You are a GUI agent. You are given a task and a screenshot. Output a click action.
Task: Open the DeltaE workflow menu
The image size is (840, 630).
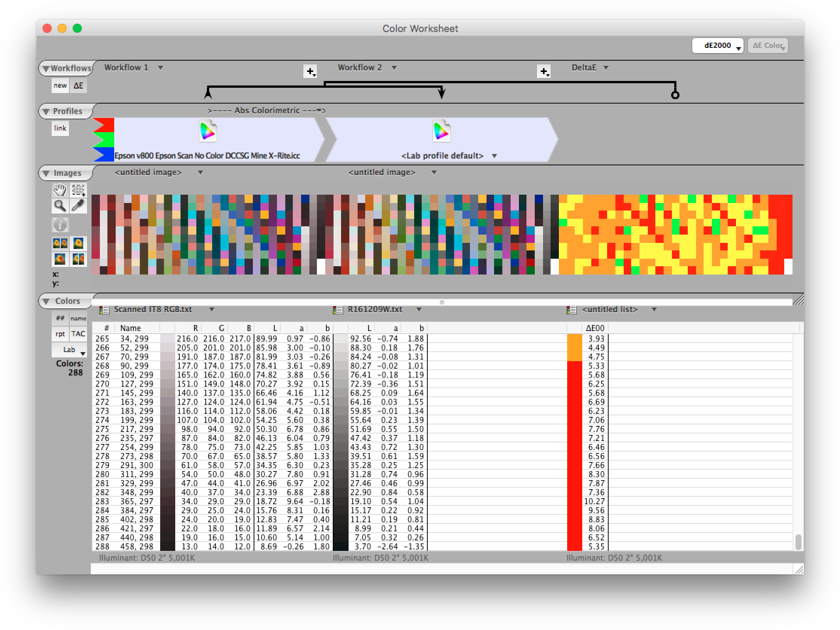[606, 68]
